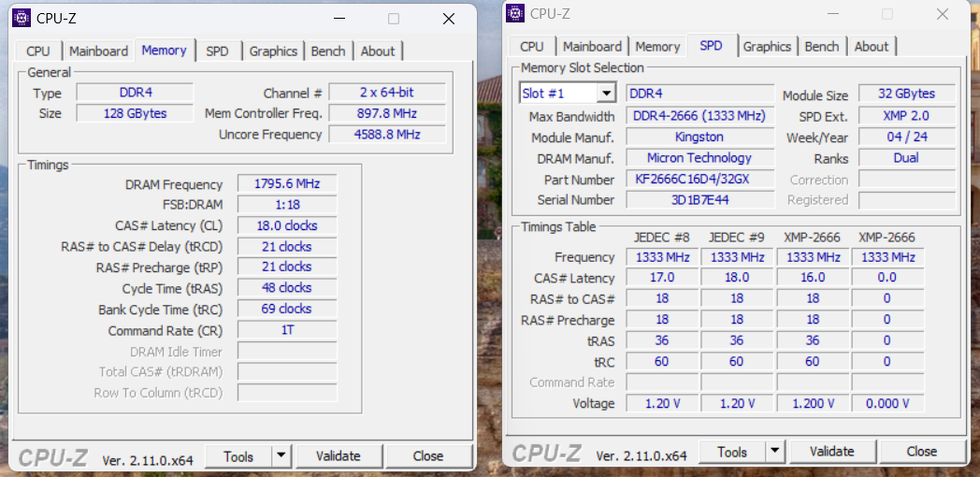The height and width of the screenshot is (477, 980).
Task: Click the 18.0 clocks CAS# Latency value
Action: pos(287,225)
